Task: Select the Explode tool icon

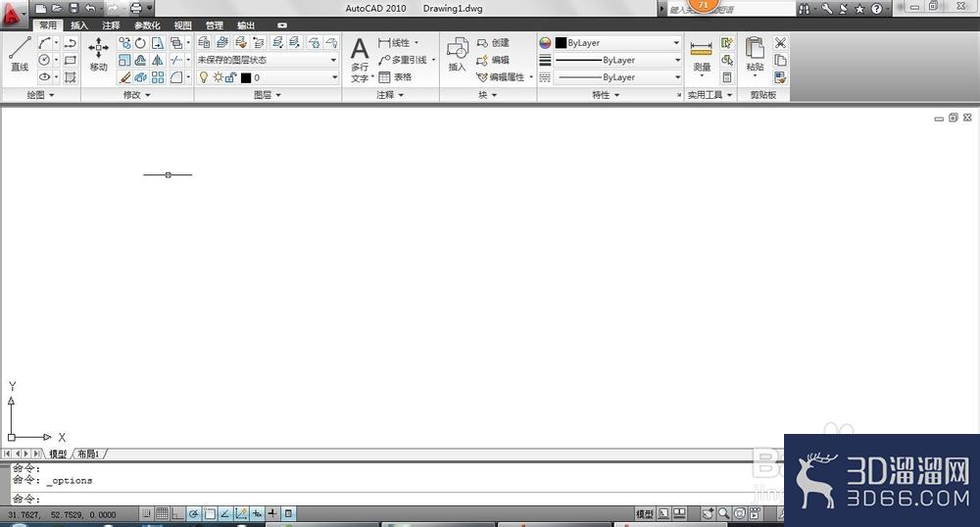Action: [x=140, y=77]
